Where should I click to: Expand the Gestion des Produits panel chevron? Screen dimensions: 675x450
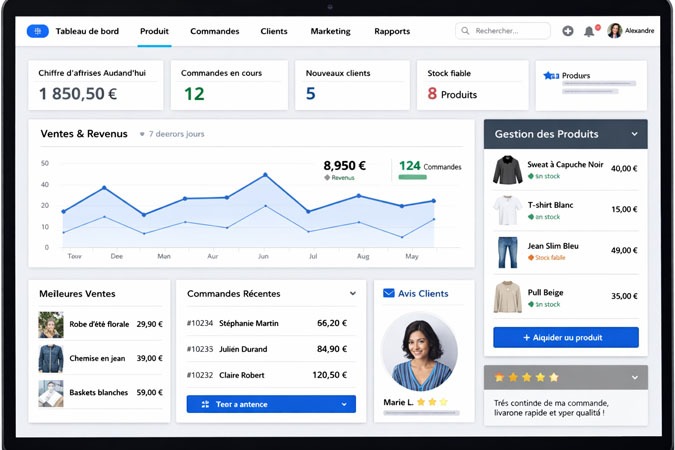tap(634, 134)
